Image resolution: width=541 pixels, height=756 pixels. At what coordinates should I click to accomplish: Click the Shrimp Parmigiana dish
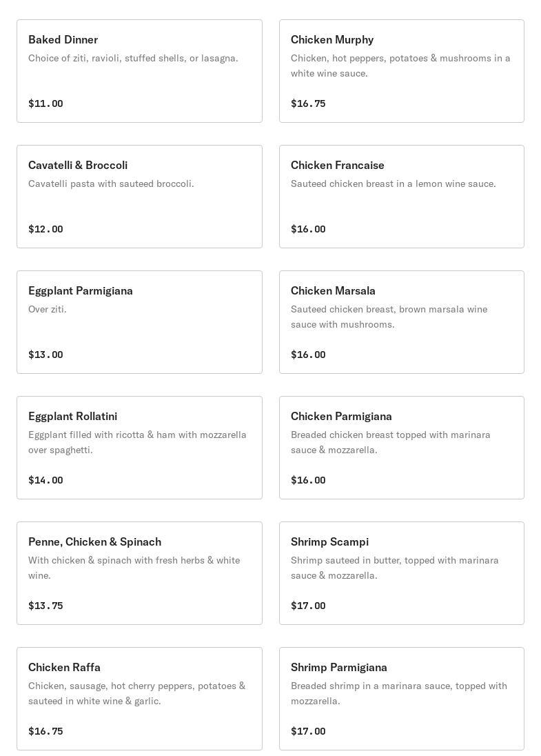click(x=401, y=699)
